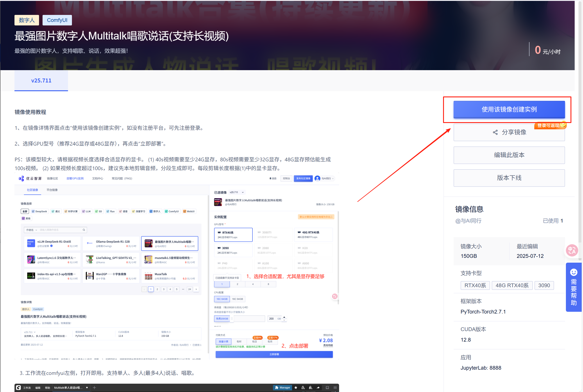The height and width of the screenshot is (392, 583).
Task: Click the 编辑此版本 button
Action: point(509,155)
